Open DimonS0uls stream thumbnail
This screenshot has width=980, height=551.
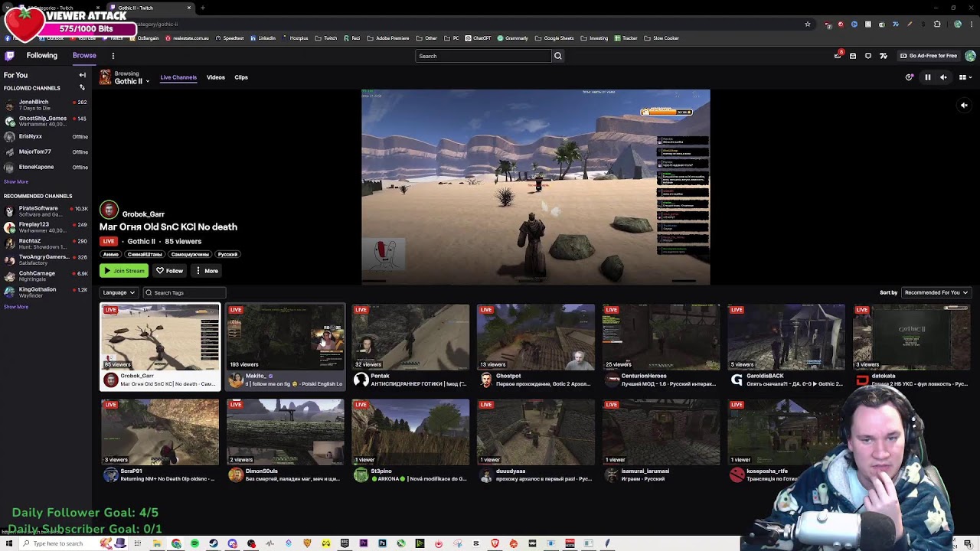286,432
